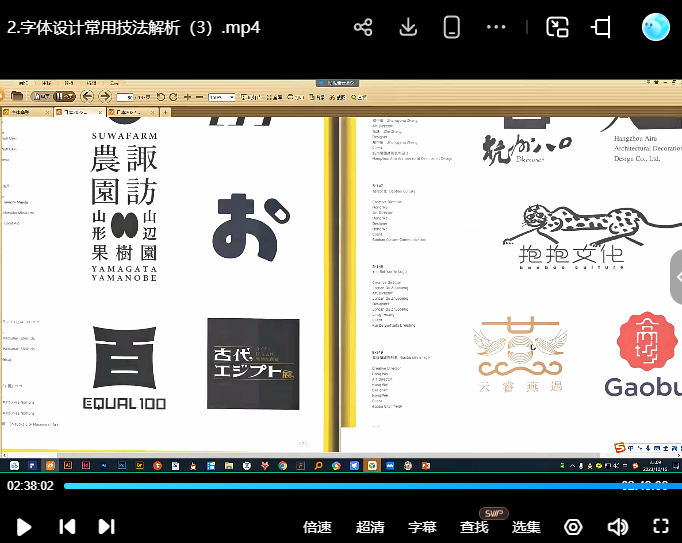Open the circular playback settings icon
Screen dimensions: 682x543
[573, 527]
